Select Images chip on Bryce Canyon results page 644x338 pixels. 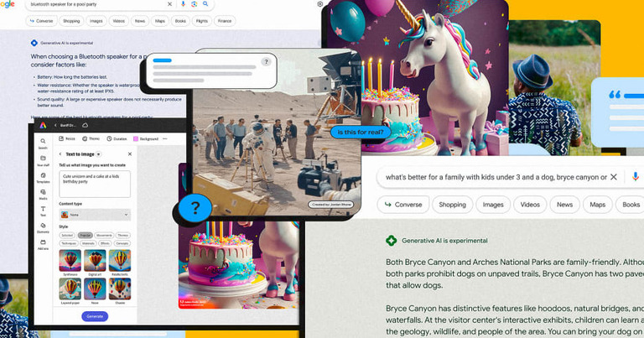[x=493, y=205]
